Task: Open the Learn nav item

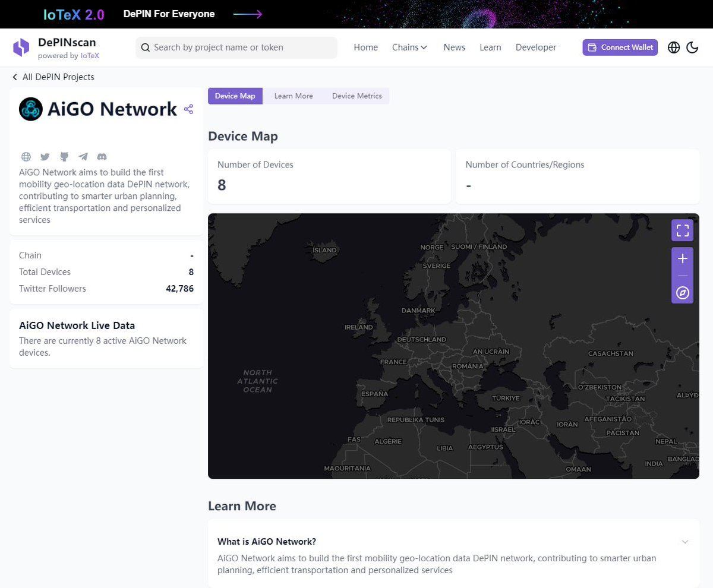Action: click(x=490, y=48)
